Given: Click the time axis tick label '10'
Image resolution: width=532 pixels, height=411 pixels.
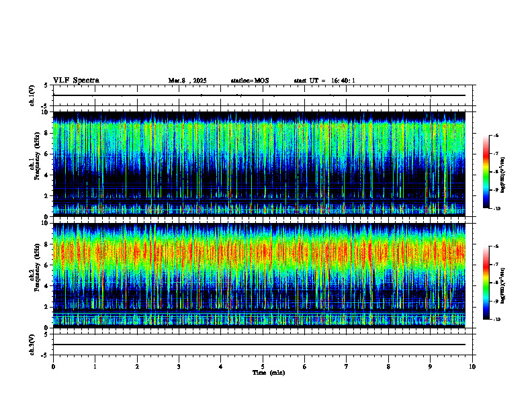Looking at the screenshot, I should click(472, 367).
